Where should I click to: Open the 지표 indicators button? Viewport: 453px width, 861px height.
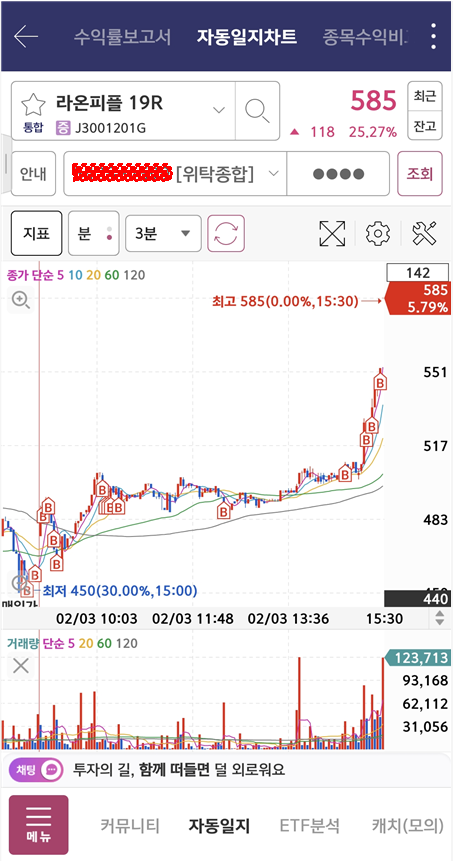coord(36,233)
